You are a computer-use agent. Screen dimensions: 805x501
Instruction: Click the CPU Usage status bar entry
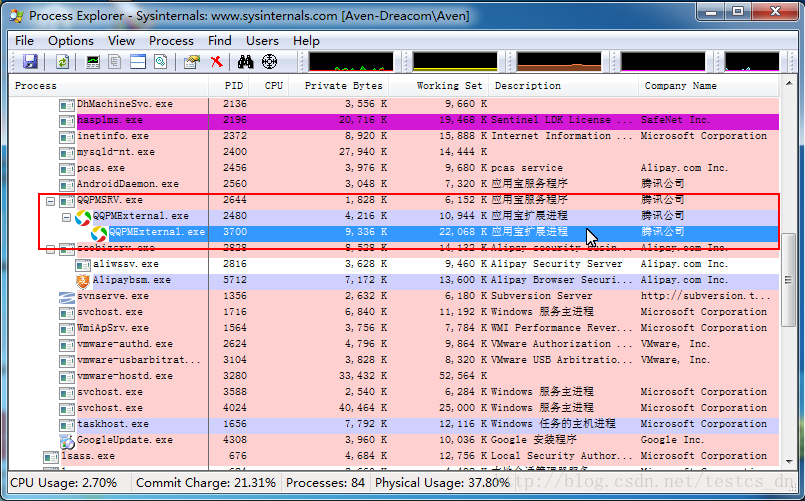pyautogui.click(x=64, y=483)
